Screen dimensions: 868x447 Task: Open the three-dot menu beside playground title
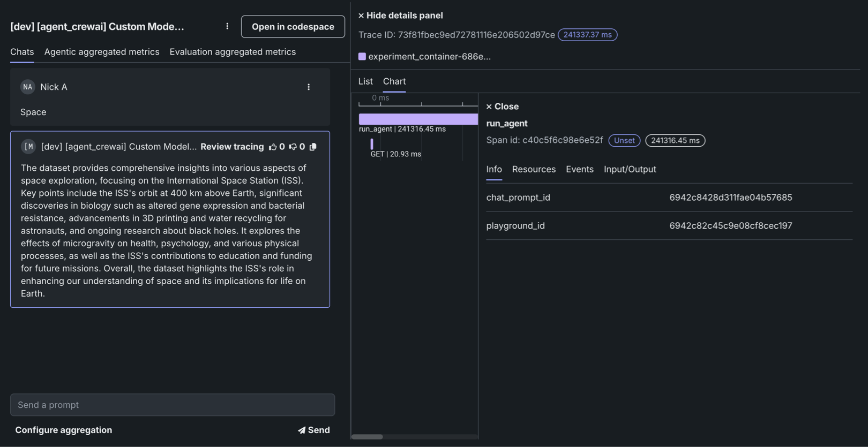(x=227, y=26)
